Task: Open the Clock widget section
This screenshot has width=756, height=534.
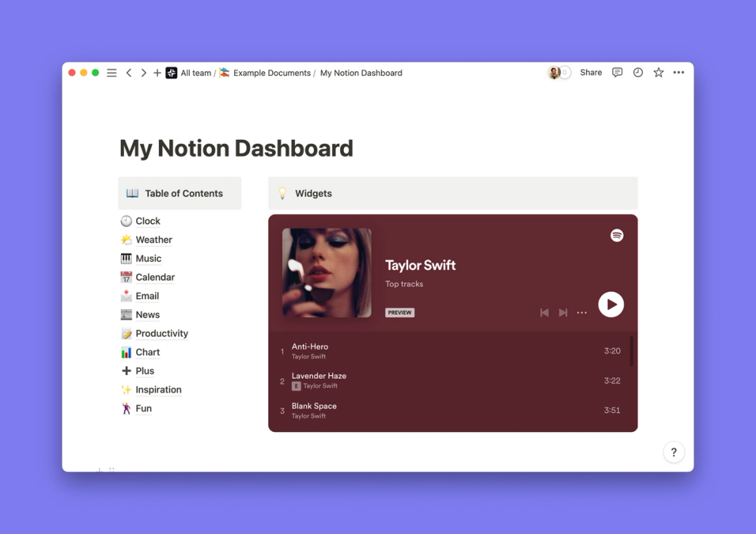Action: coord(147,221)
